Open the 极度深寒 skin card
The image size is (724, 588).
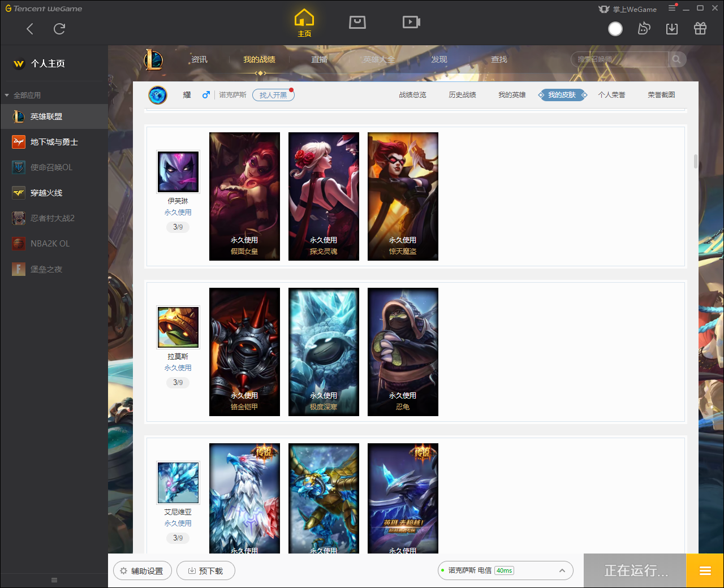324,352
